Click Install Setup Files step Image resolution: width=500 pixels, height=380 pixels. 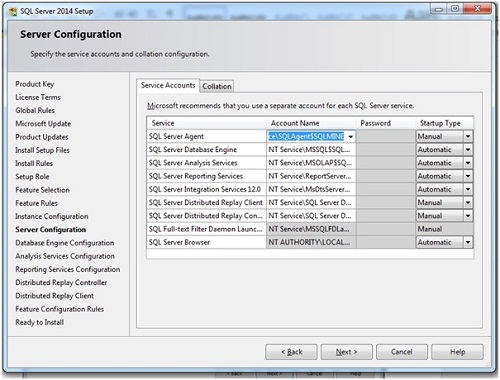tap(42, 150)
